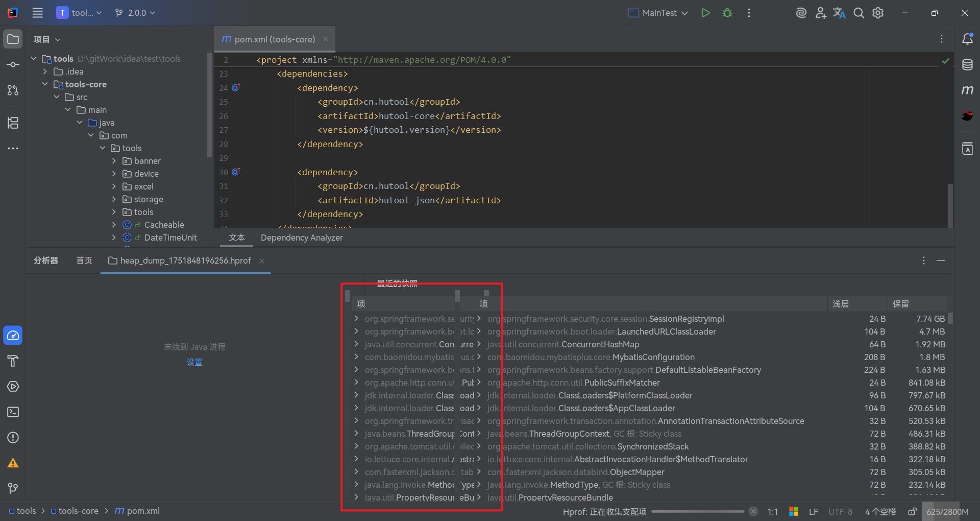Toggle read-only lock in status bar
Image resolution: width=980 pixels, height=521 pixels.
tap(912, 511)
